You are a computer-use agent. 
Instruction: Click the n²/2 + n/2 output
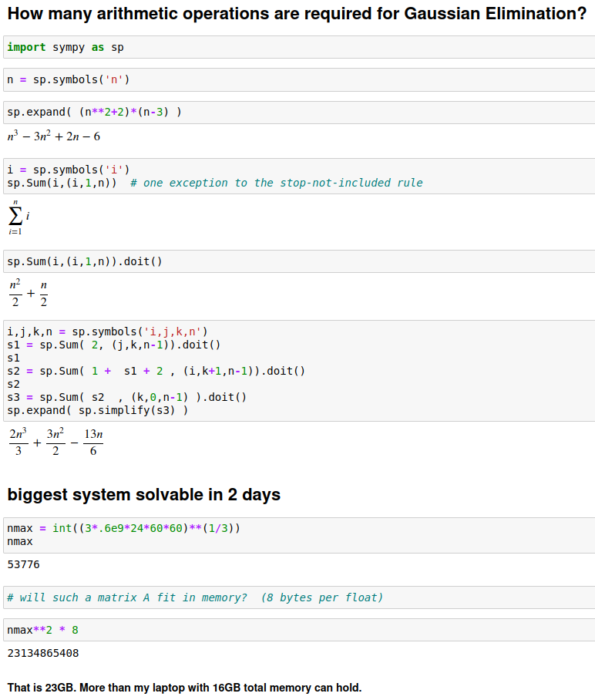tap(29, 294)
